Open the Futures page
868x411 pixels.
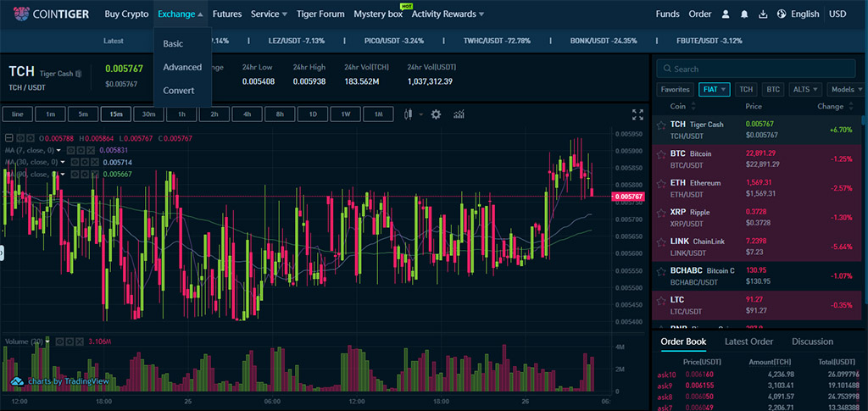point(227,14)
